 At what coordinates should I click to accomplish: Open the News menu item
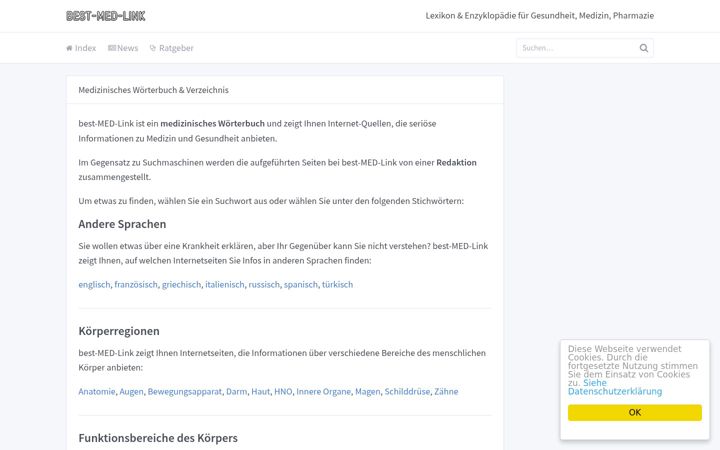[x=123, y=48]
